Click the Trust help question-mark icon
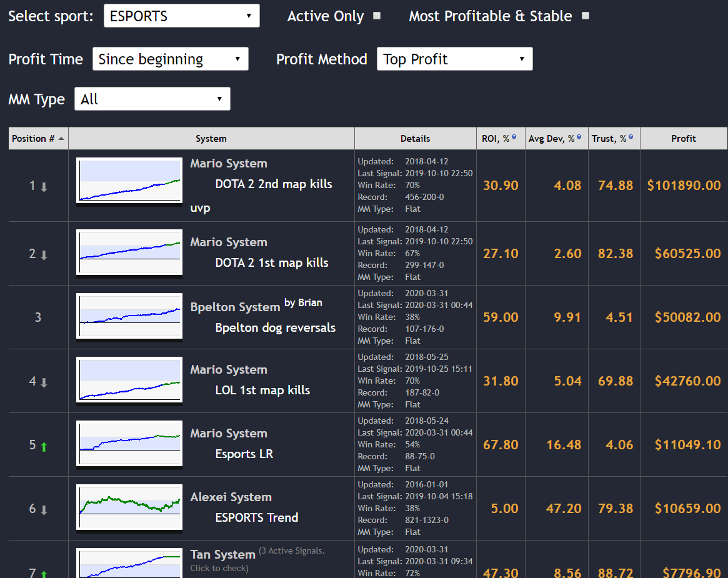 pos(631,137)
